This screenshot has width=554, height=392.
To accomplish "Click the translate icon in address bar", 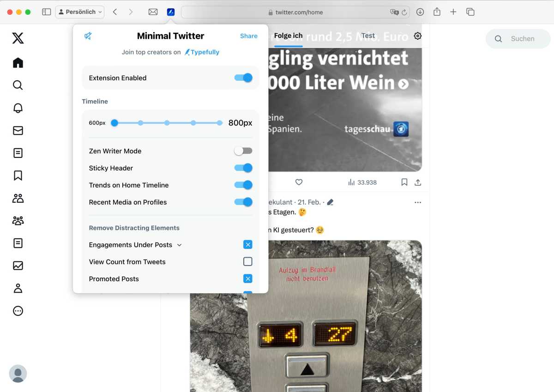I will [394, 12].
